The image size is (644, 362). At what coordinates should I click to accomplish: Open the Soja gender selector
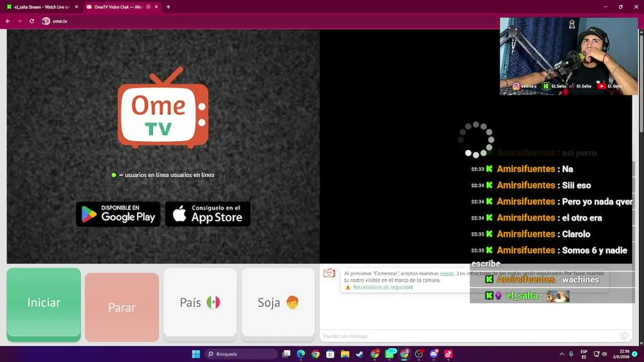pos(278,302)
